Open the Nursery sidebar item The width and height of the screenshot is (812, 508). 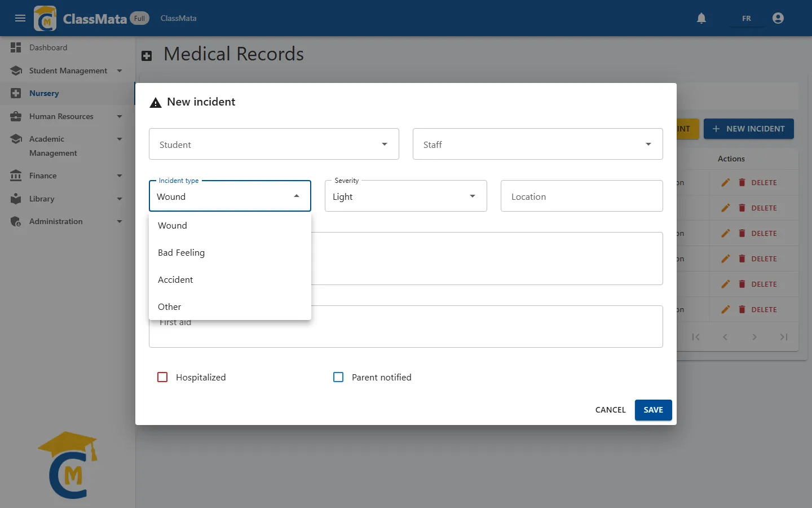(68, 93)
